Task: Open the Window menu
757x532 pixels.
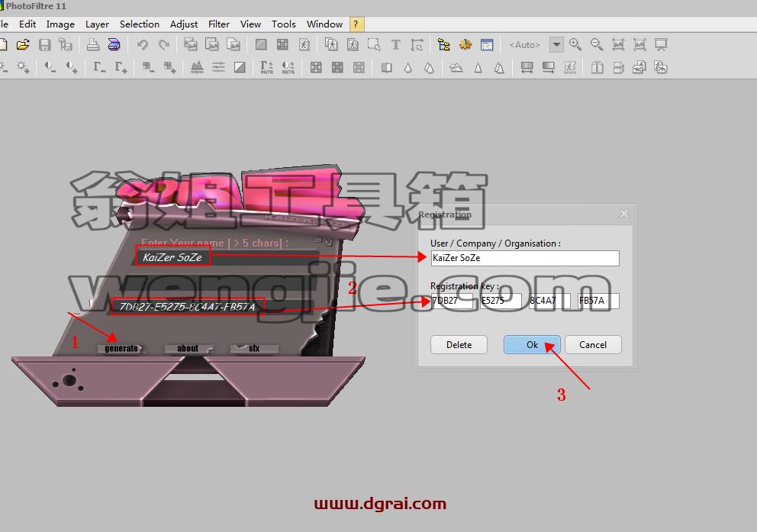Action: [x=324, y=24]
